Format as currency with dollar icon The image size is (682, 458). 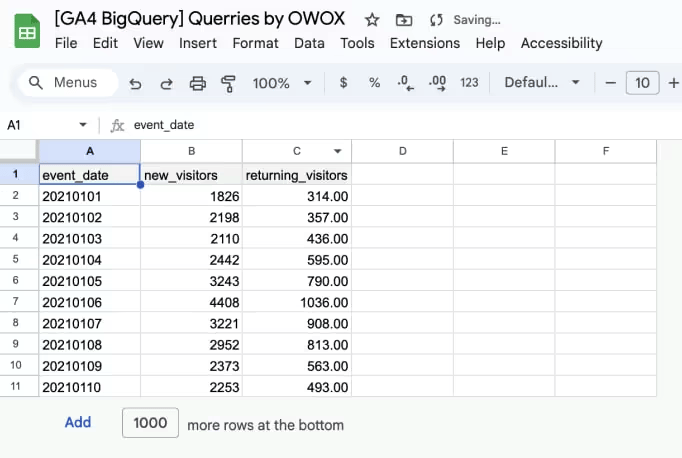[x=343, y=83]
